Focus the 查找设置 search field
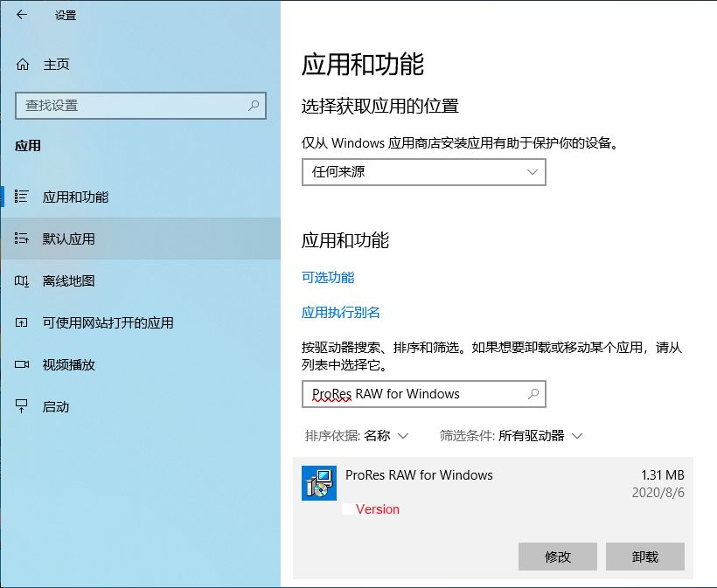The width and height of the screenshot is (717, 588). [141, 106]
